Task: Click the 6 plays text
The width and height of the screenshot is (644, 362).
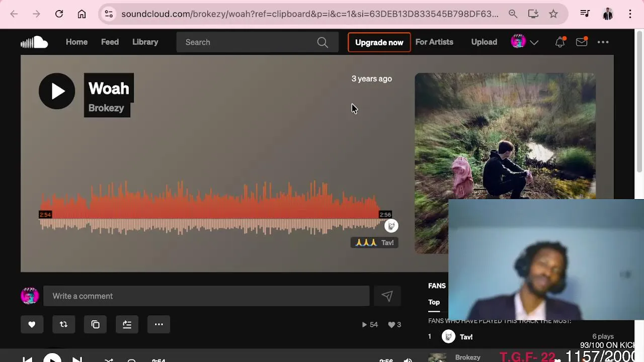Action: 603,336
